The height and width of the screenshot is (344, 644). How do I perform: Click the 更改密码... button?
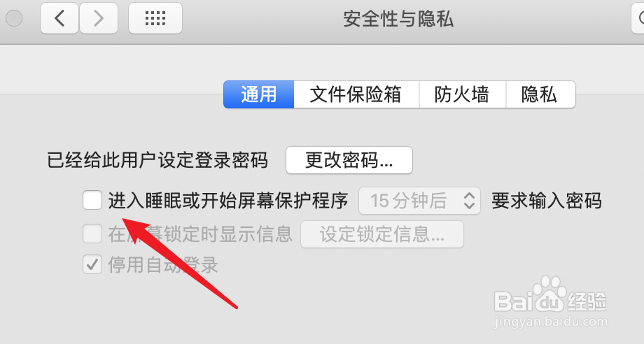click(x=349, y=160)
